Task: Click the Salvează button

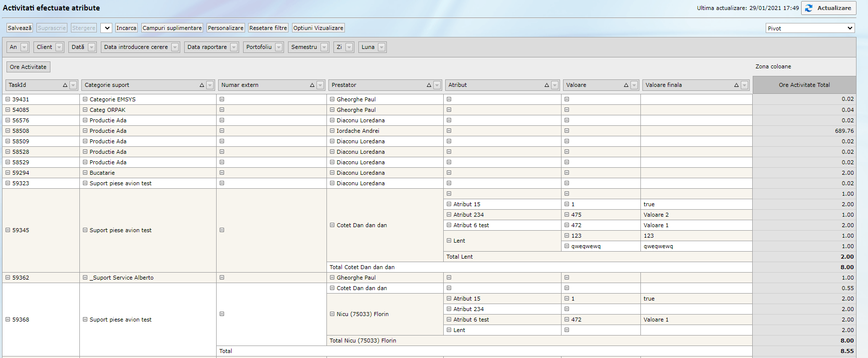Action: click(19, 28)
